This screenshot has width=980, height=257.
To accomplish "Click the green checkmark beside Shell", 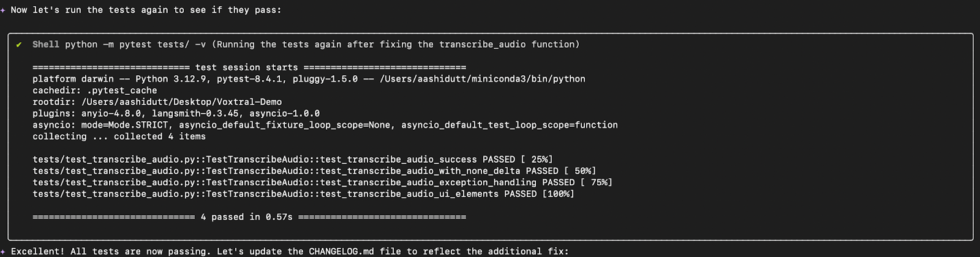I will (19, 45).
